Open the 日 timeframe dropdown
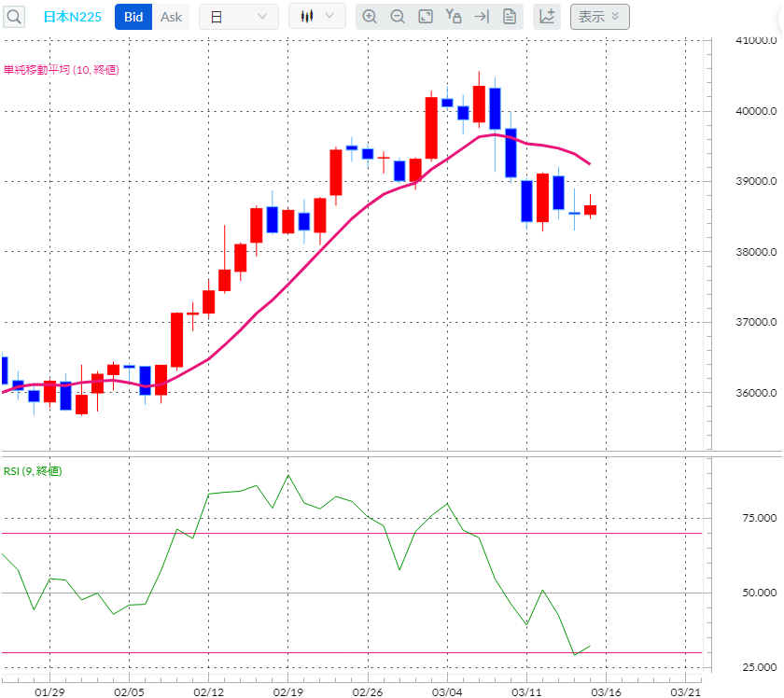Viewport: 784px width, 698px height. pos(238,16)
